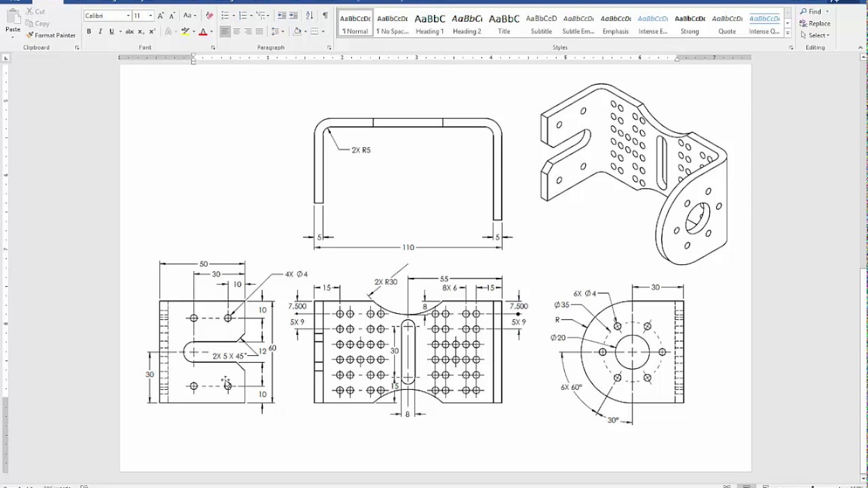Toggle Italic formatting
868x488 pixels.
pyautogui.click(x=100, y=32)
